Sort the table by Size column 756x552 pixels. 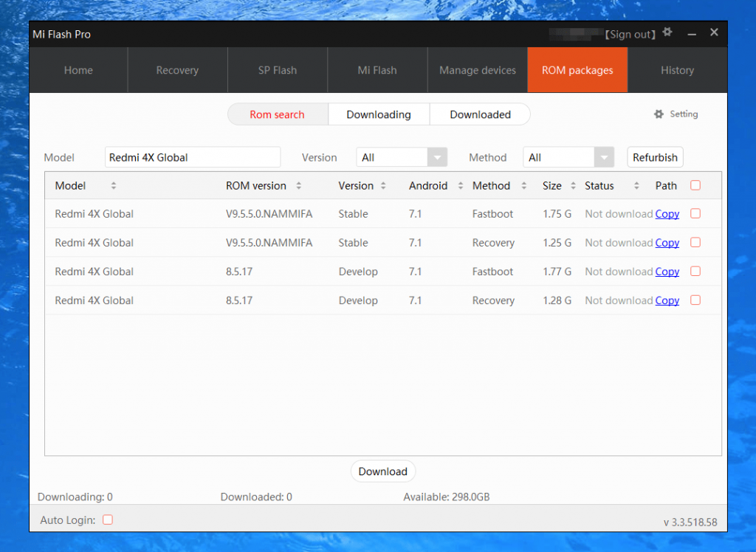coord(573,186)
